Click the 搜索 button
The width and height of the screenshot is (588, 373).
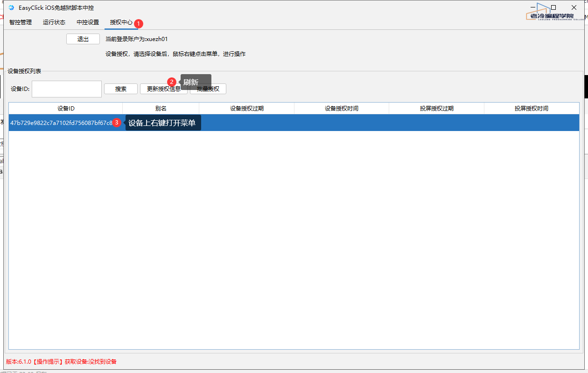[121, 89]
